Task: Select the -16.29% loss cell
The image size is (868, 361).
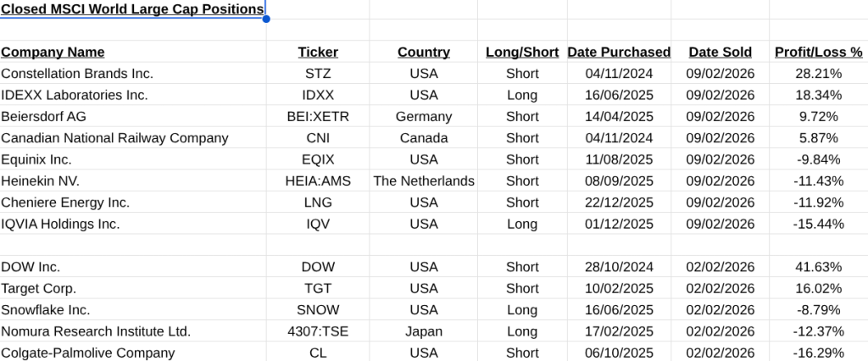Action: coord(818,353)
